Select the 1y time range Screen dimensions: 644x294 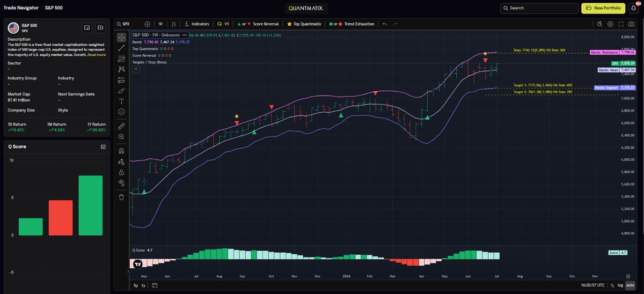point(143,286)
